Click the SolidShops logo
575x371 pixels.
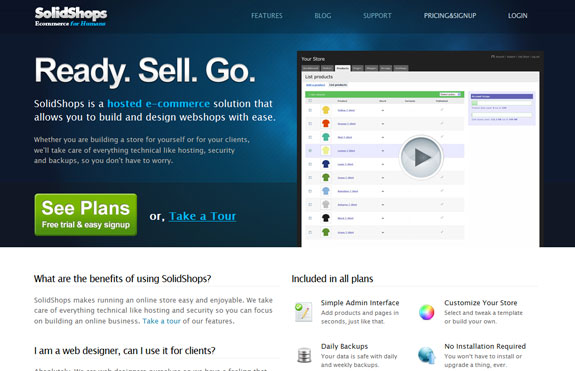pos(71,16)
